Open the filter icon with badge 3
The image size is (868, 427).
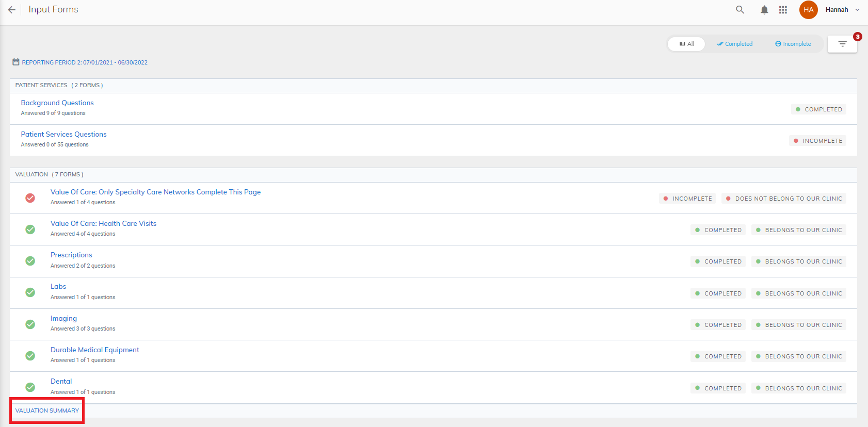tap(842, 44)
